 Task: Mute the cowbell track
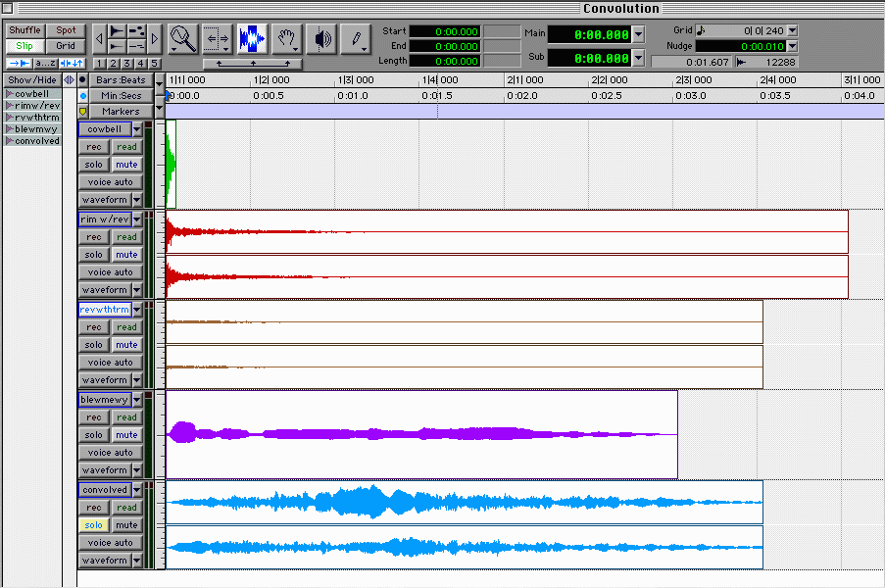pos(126,165)
